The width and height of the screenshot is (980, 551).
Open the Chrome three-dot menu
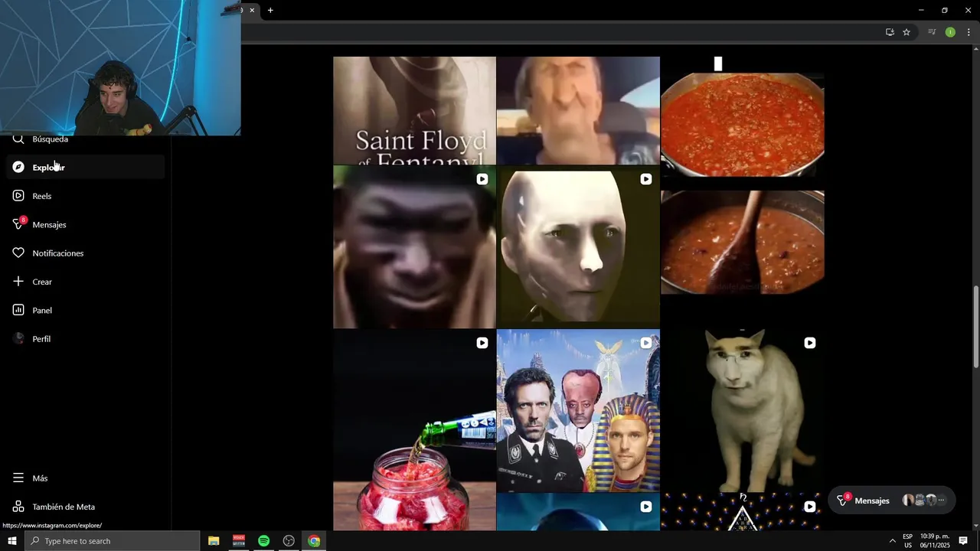(x=969, y=32)
